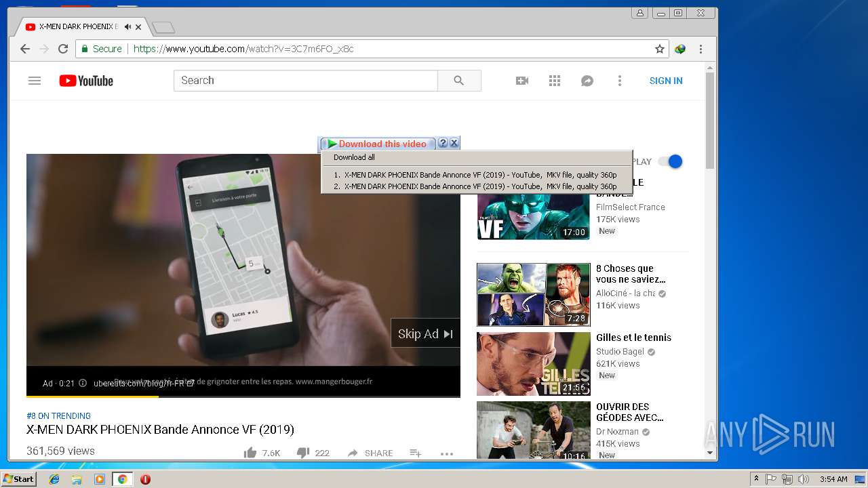Image resolution: width=868 pixels, height=488 pixels.
Task: Click system tray volume icon
Action: (804, 479)
